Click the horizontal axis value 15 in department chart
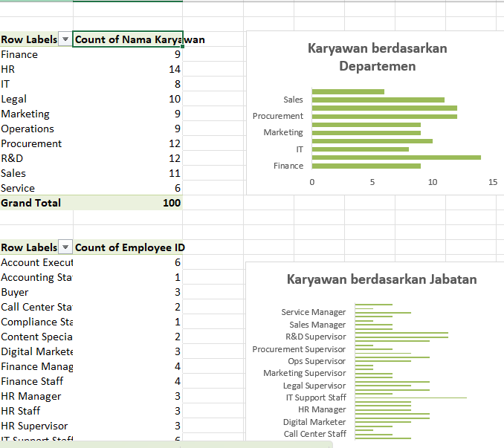 [493, 182]
